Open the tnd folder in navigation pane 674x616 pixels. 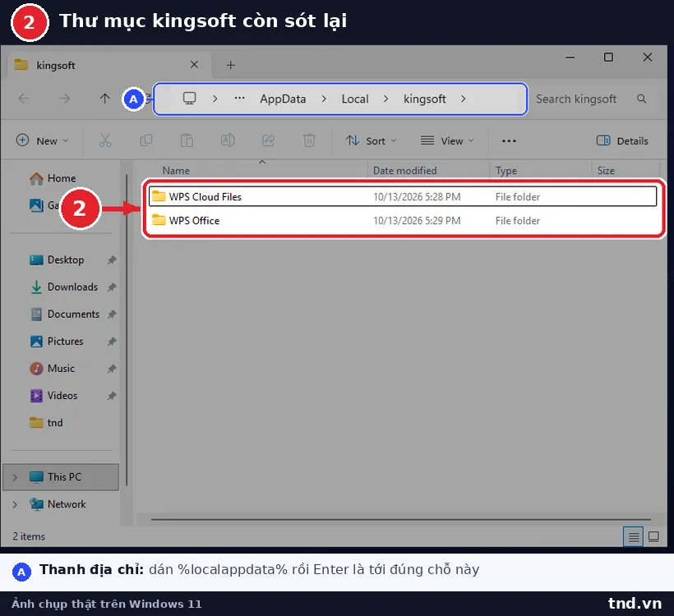(46, 423)
